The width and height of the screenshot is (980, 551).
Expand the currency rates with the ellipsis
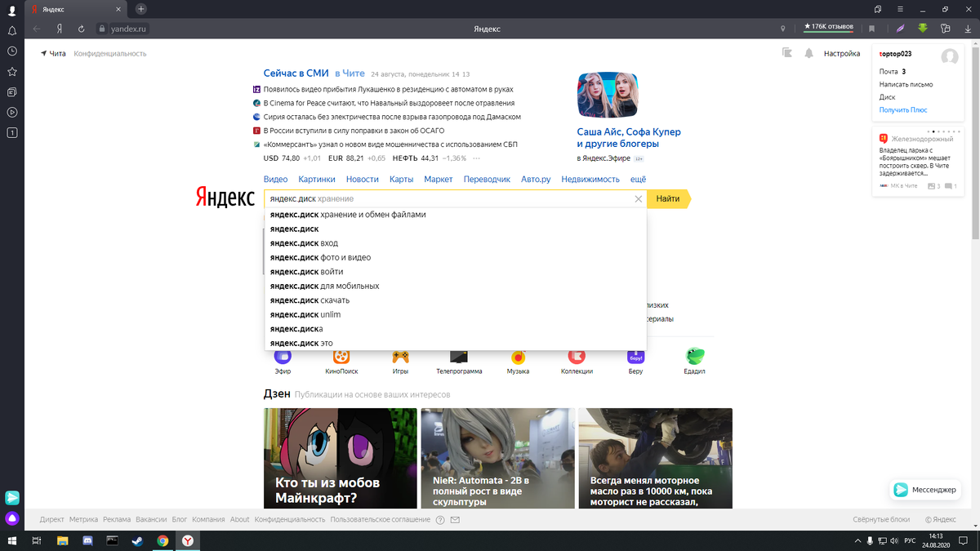click(477, 158)
